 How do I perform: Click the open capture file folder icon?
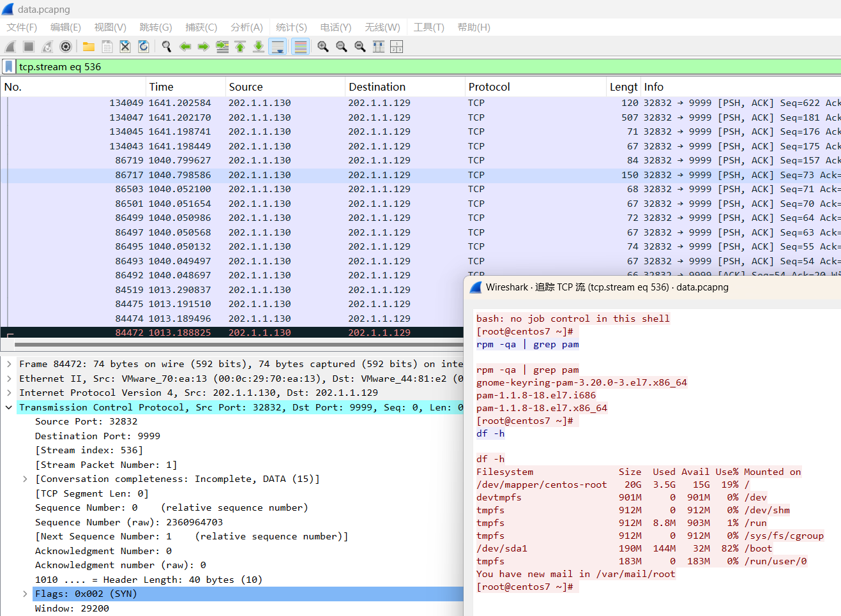[89, 47]
